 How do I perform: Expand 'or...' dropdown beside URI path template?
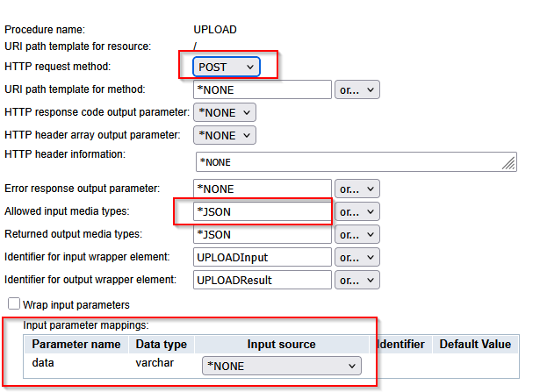(x=356, y=89)
